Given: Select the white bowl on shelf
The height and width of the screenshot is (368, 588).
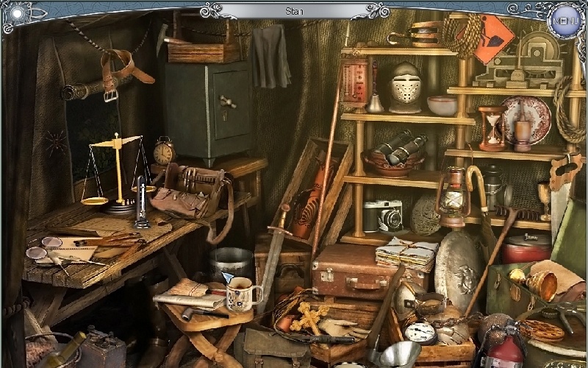Looking at the screenshot, I should click(442, 105).
